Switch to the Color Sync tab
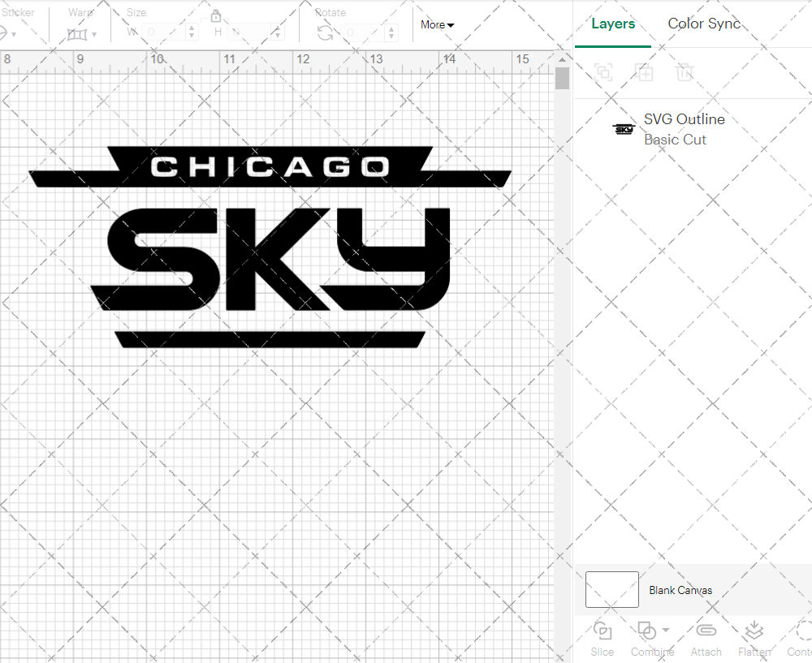812x663 pixels. [x=704, y=24]
